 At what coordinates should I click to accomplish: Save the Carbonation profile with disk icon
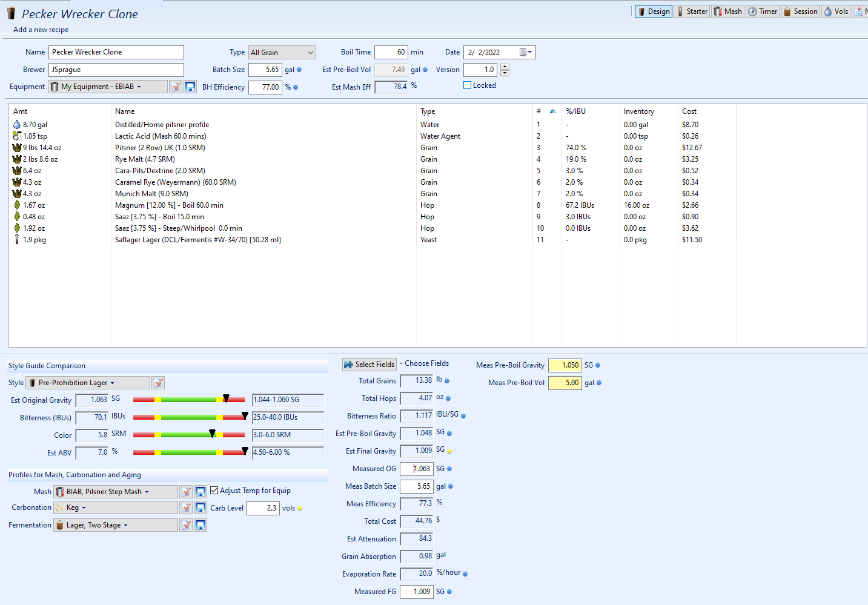pos(200,507)
